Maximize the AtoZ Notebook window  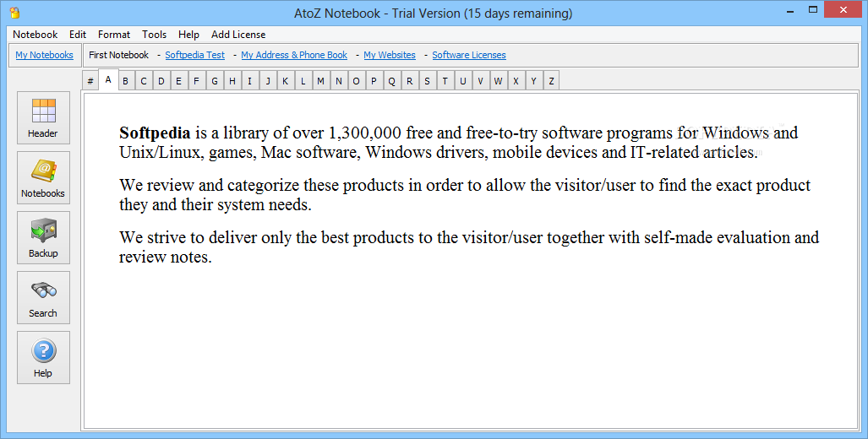point(813,10)
